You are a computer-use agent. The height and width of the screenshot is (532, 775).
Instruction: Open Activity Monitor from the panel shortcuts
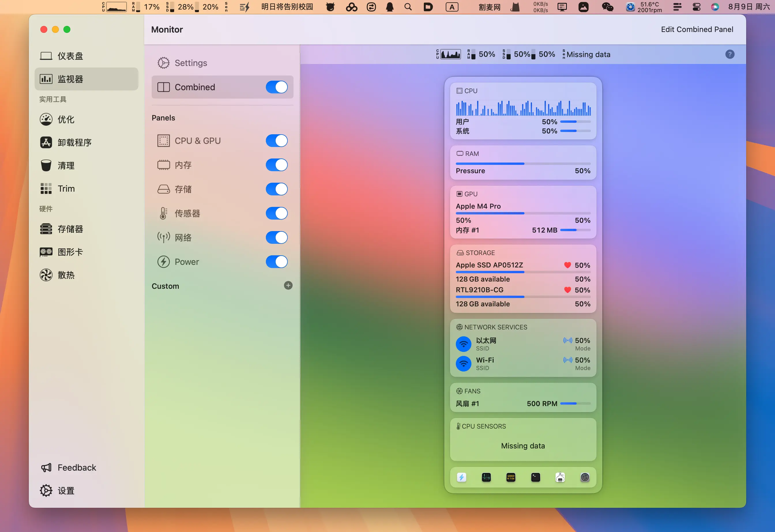486,477
